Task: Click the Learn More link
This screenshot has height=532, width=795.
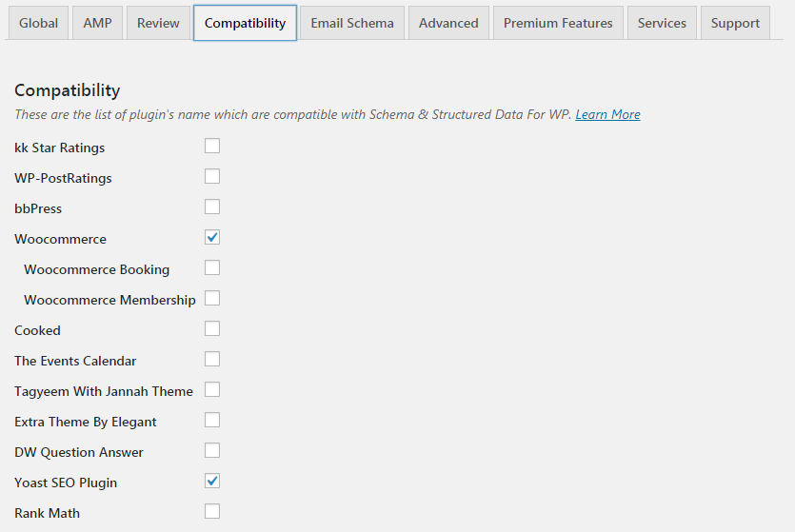Action: (x=607, y=114)
